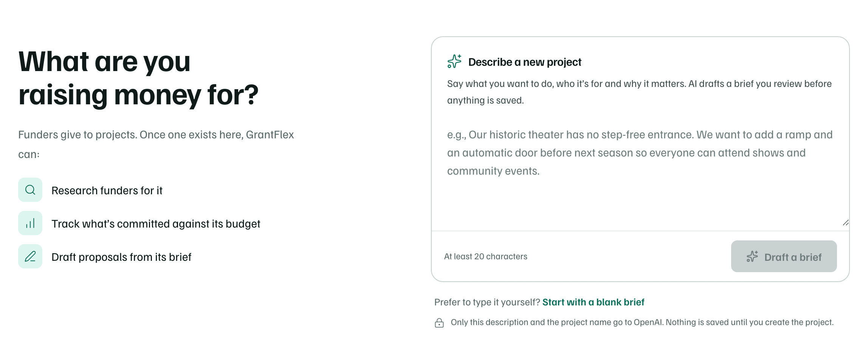Click the Draft a brief button
The width and height of the screenshot is (868, 347).
tap(784, 256)
